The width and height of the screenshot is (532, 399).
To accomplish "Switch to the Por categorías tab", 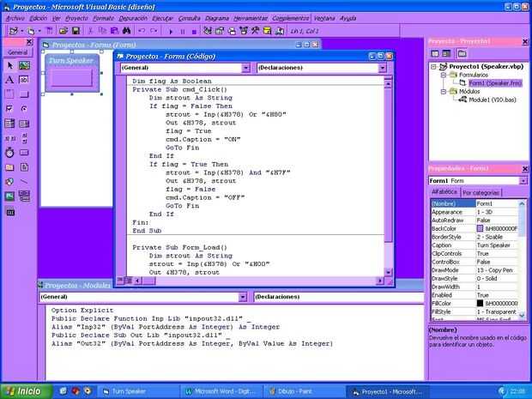I will (481, 193).
